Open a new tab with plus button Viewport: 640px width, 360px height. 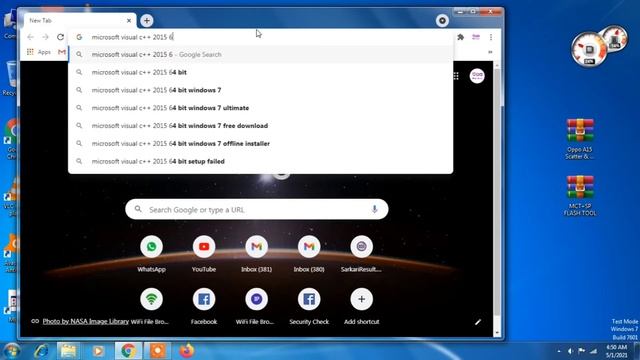(147, 20)
